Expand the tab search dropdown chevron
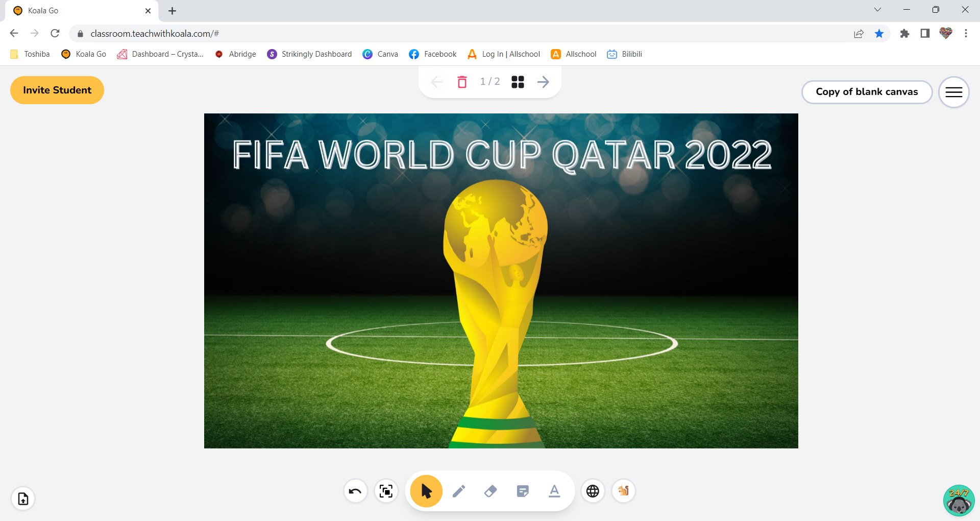980x521 pixels. tap(877, 10)
